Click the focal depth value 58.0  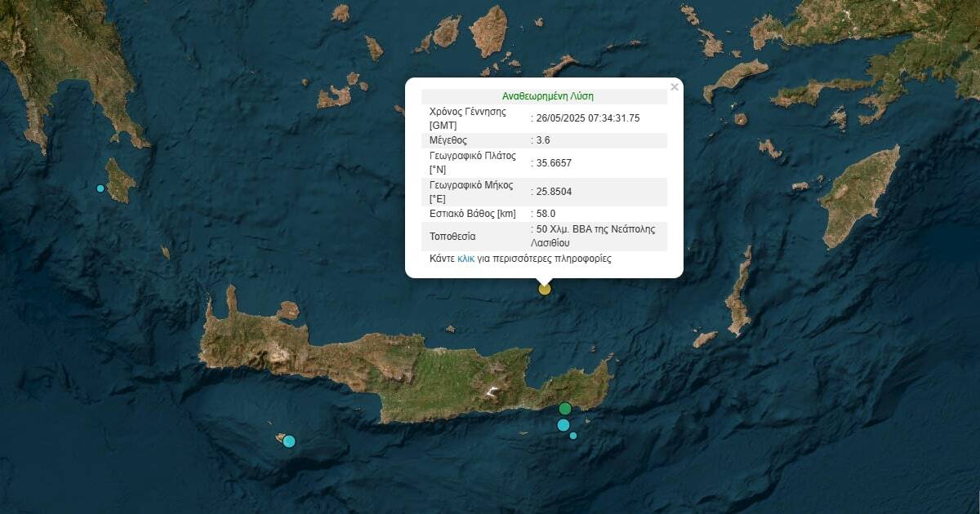click(x=546, y=214)
